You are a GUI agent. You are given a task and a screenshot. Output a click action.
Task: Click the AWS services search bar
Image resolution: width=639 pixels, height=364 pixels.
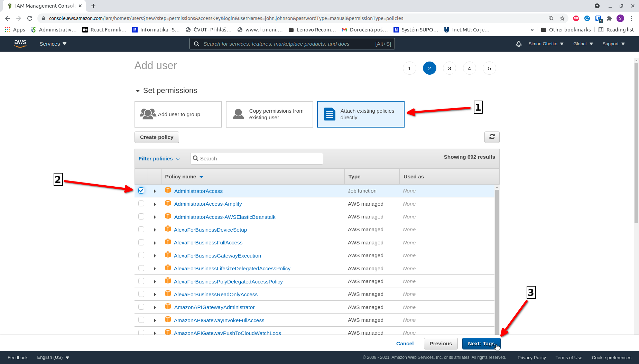292,44
